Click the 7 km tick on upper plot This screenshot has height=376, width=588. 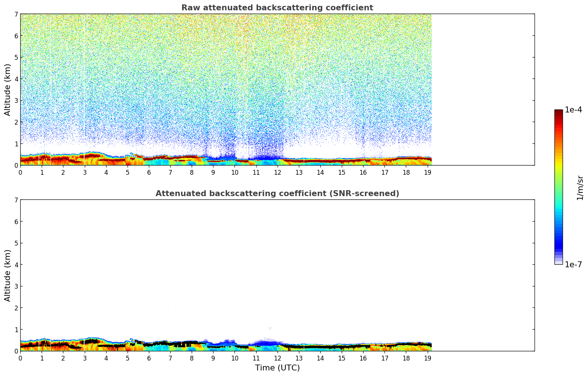[16, 14]
